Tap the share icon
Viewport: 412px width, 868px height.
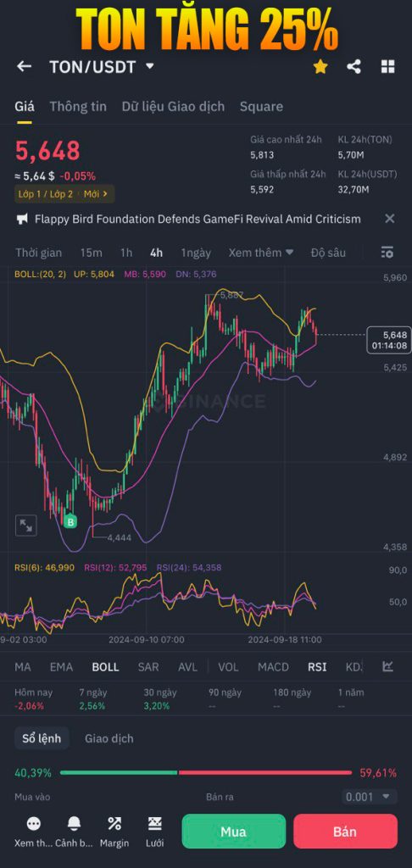[x=354, y=67]
